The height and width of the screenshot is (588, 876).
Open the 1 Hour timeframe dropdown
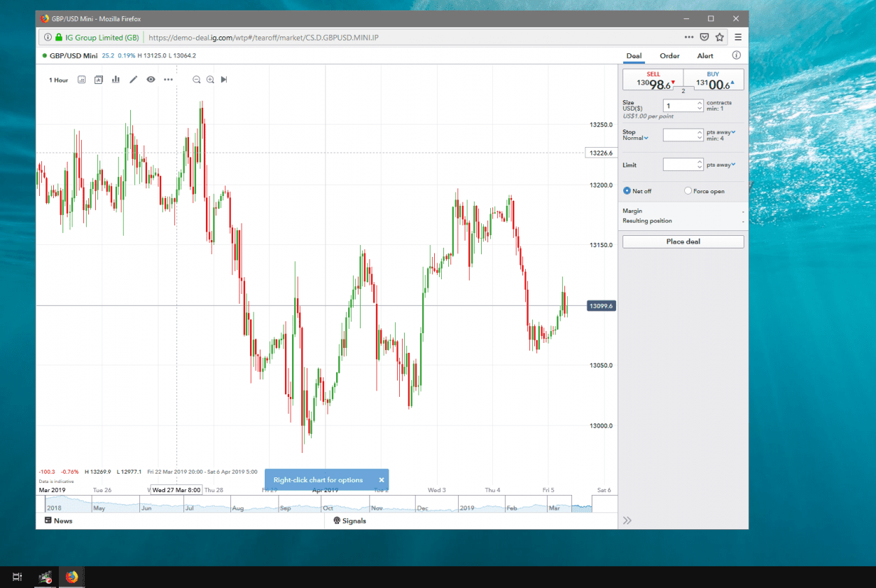[x=58, y=80]
